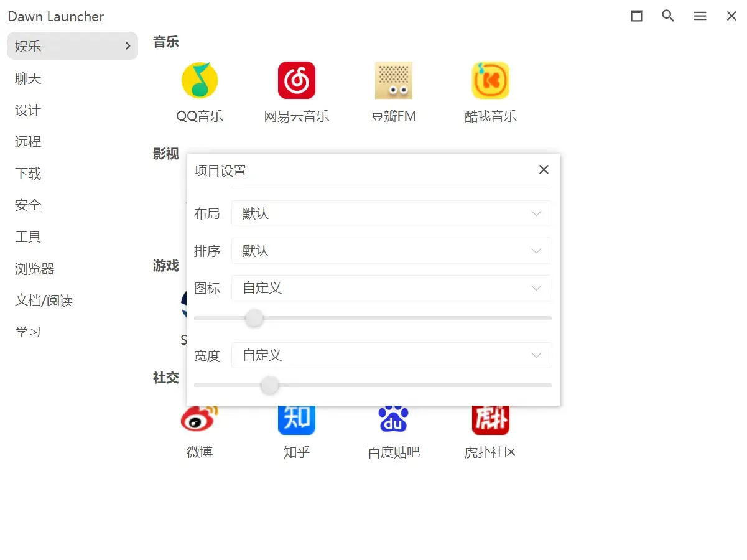Expand the 排序 dropdown
Viewport: 747px width, 560px height.
[x=392, y=251]
